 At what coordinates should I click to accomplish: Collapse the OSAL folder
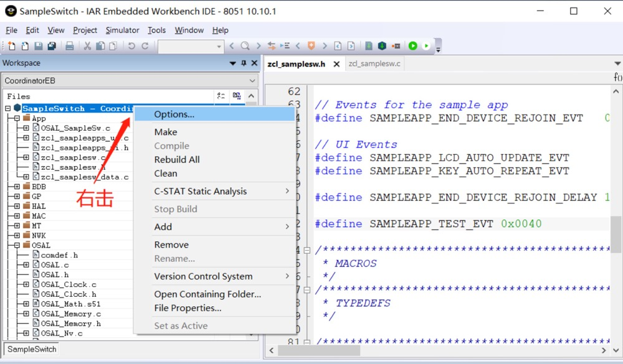point(17,245)
